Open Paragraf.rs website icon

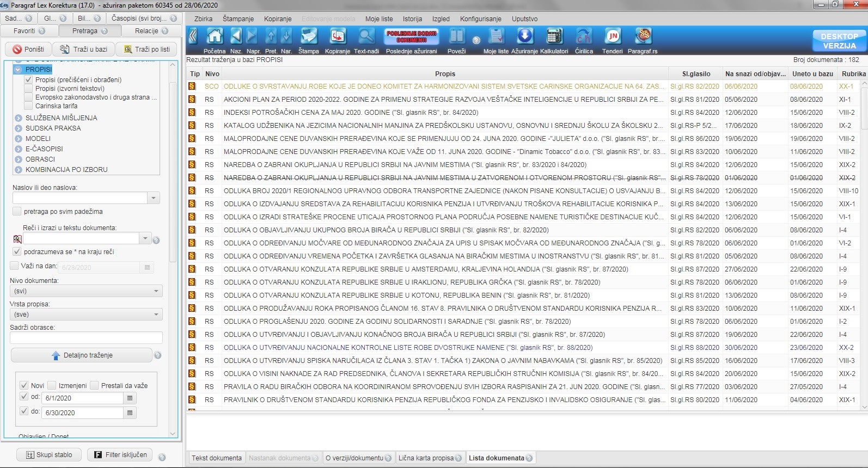point(643,37)
